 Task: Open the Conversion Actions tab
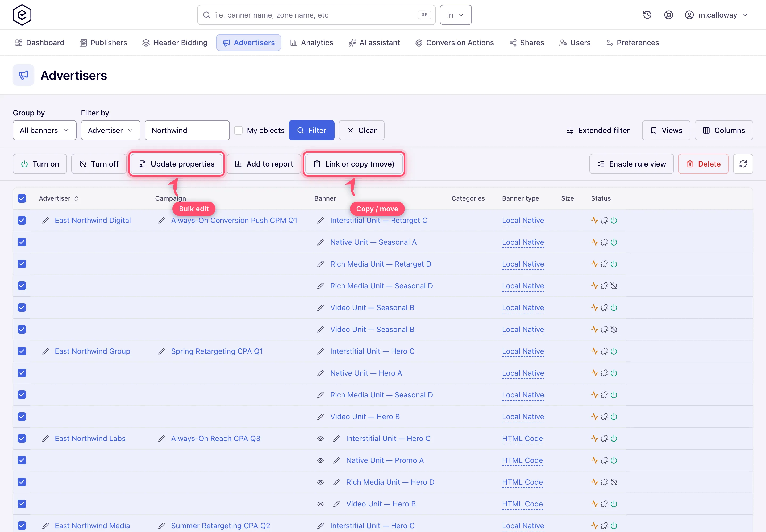[455, 43]
